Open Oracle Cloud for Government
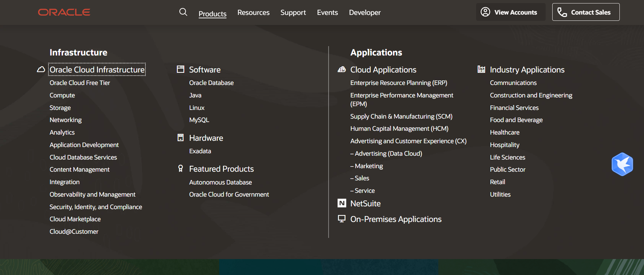This screenshot has height=275, width=644. [x=229, y=195]
